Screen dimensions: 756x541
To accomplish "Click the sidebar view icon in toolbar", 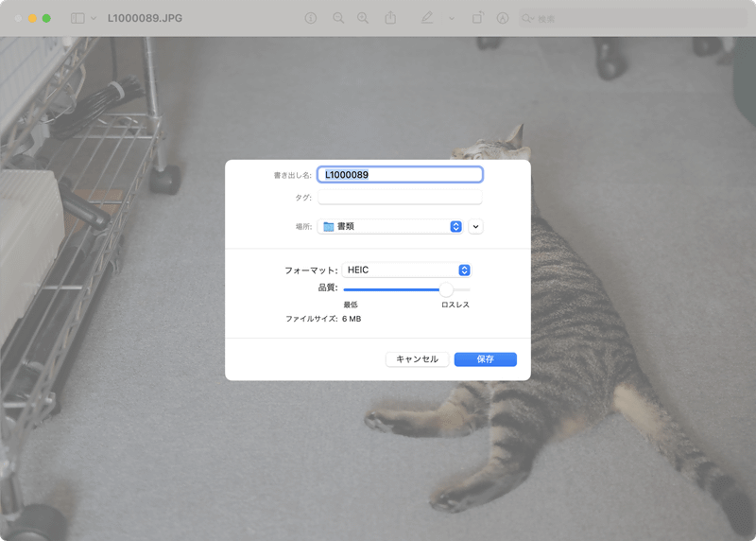I will pos(77,18).
